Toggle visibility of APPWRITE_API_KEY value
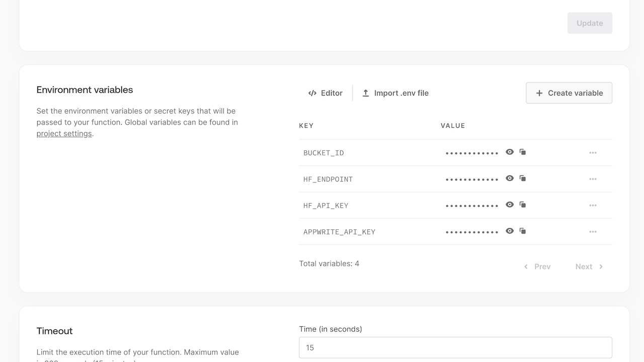The height and width of the screenshot is (362, 644). coord(510,231)
